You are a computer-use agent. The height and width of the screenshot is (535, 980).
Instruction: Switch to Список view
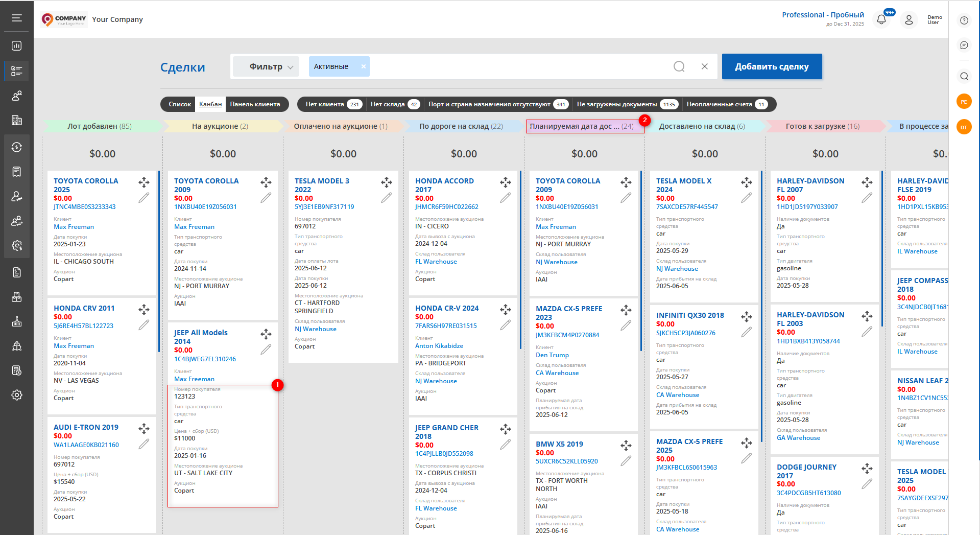[180, 104]
